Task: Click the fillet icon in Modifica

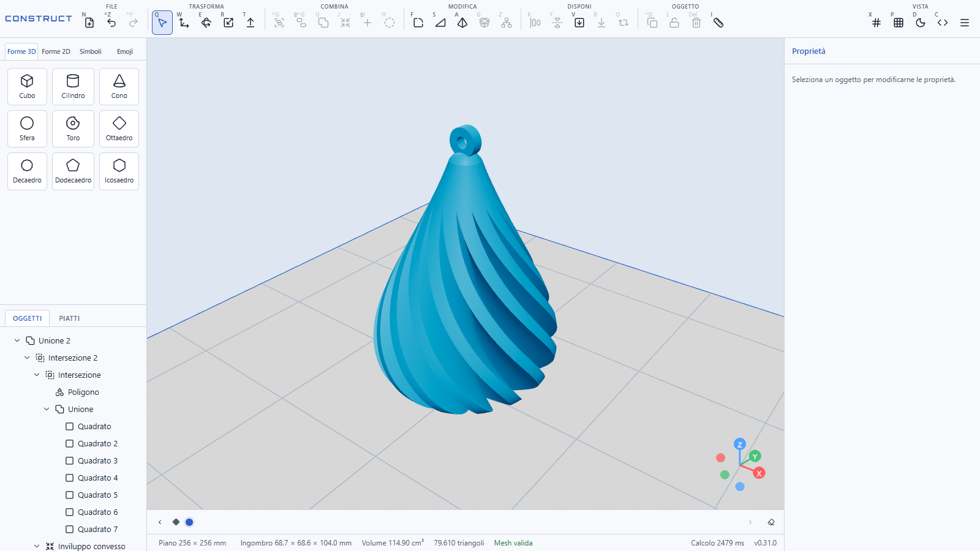Action: (x=418, y=23)
